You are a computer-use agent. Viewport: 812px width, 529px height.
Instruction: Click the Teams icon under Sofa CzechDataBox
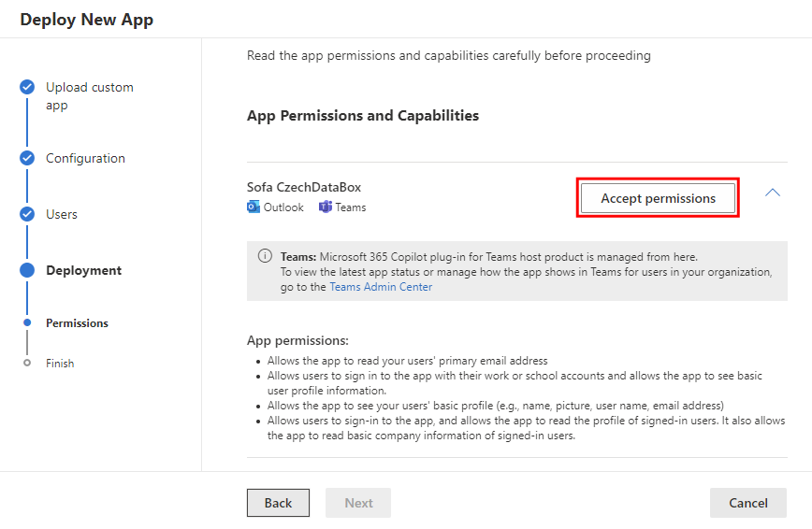coord(326,207)
